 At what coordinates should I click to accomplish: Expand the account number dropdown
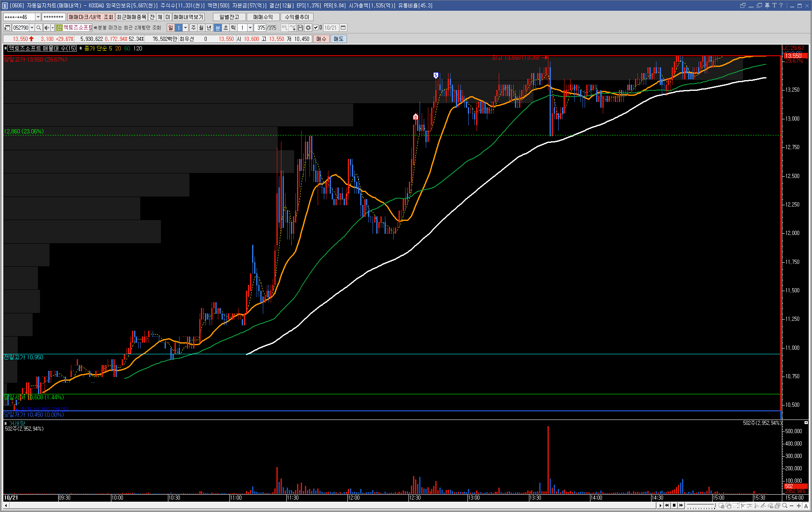(38, 17)
